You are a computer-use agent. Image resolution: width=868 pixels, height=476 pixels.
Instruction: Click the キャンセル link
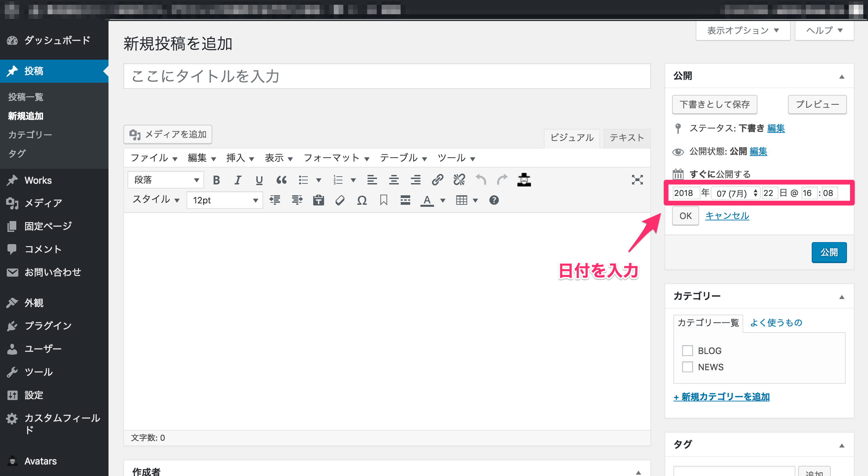pyautogui.click(x=727, y=216)
